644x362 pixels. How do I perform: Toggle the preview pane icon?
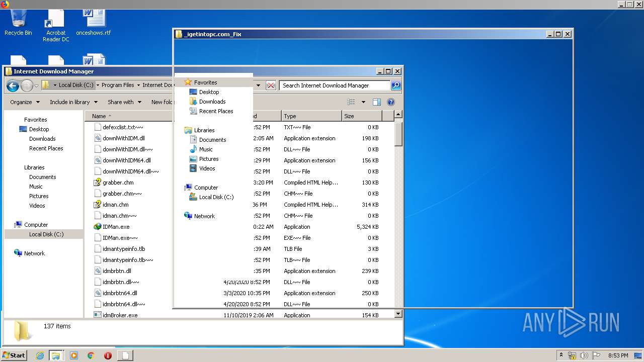coord(377,102)
